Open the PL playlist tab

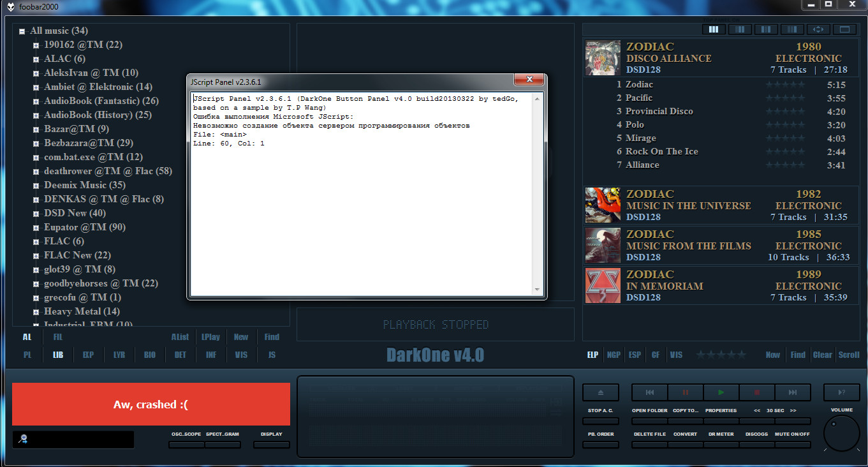click(x=27, y=355)
